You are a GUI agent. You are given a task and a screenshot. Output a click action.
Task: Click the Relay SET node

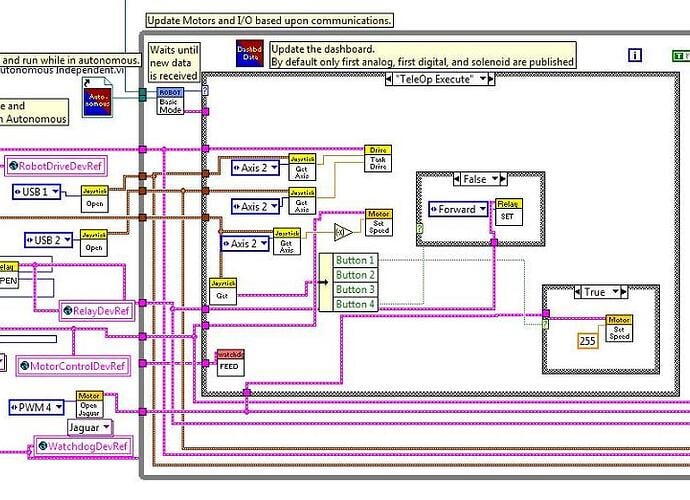pos(509,212)
